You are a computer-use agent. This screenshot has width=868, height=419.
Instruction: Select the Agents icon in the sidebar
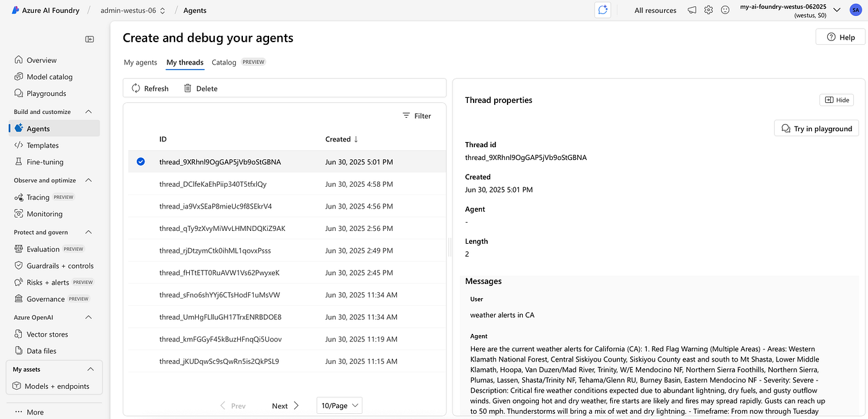19,128
